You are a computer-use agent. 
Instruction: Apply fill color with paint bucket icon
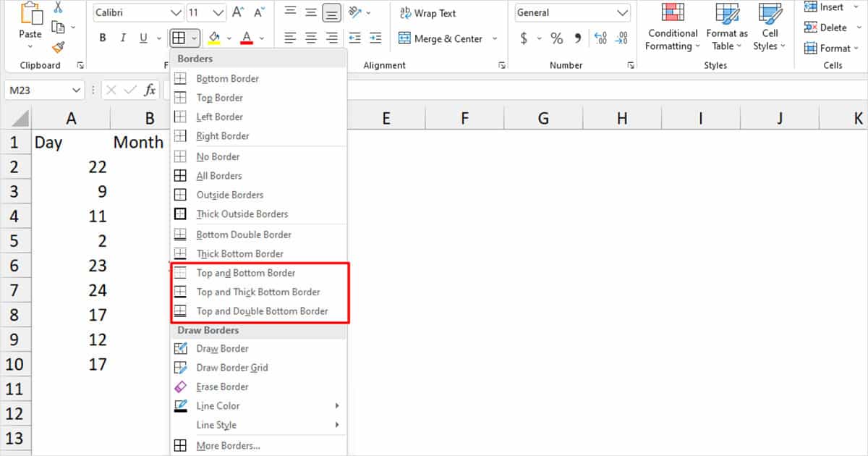tap(214, 38)
